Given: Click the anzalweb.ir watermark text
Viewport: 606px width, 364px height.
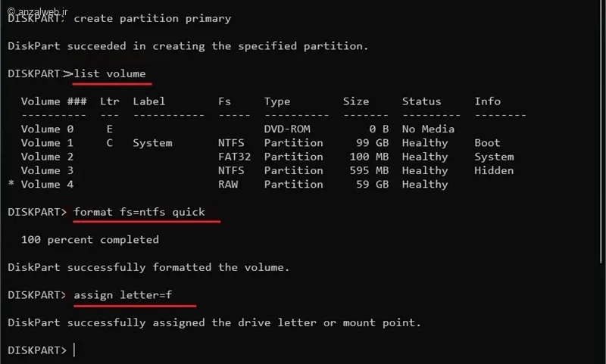Looking at the screenshot, I should [x=38, y=11].
